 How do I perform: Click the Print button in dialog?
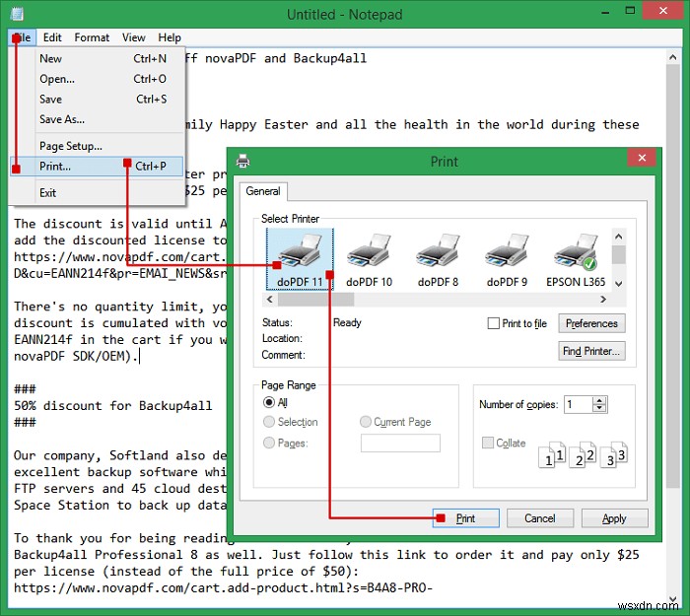465,518
